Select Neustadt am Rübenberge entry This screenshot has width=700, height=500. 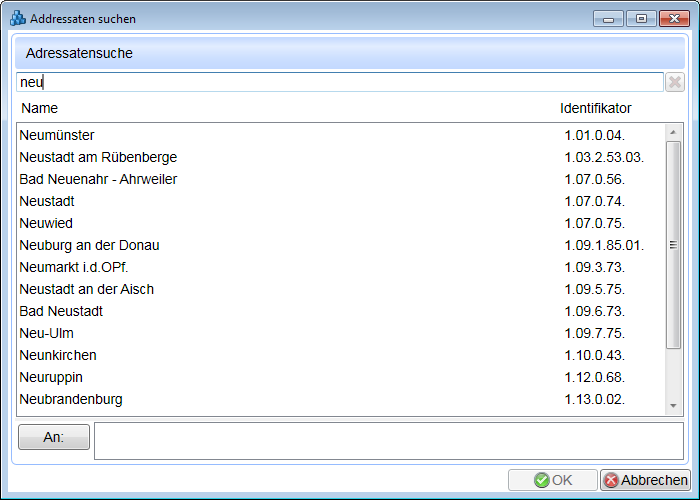point(98,157)
